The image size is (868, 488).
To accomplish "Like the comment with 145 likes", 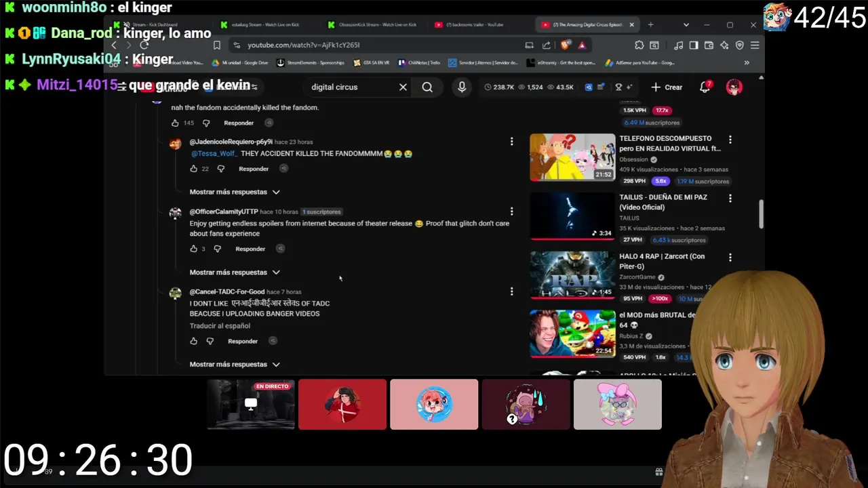I will click(175, 123).
